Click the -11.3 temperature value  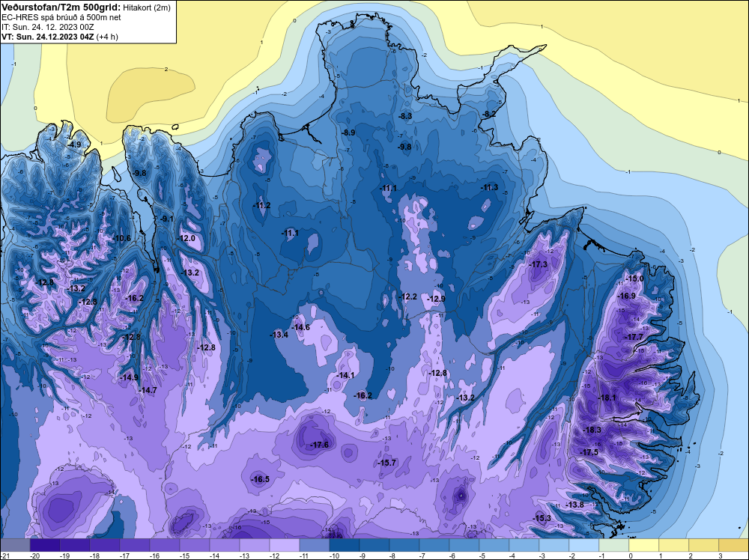(489, 187)
